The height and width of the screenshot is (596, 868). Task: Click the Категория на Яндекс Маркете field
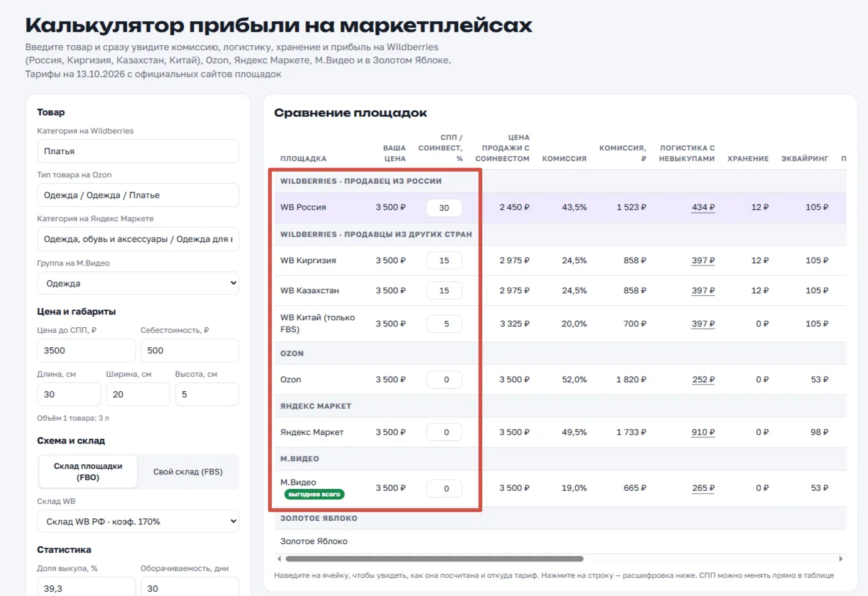click(x=138, y=239)
